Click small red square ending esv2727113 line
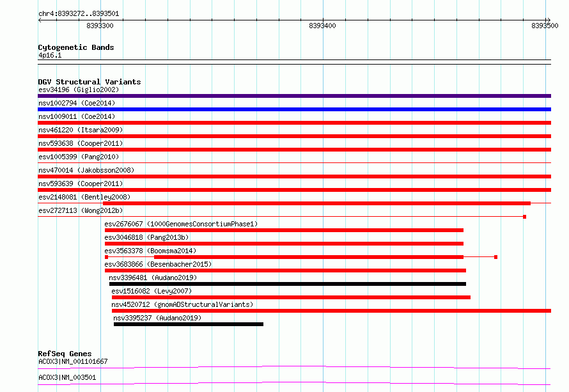Image resolution: width=569 pixels, height=392 pixels. pos(524,217)
